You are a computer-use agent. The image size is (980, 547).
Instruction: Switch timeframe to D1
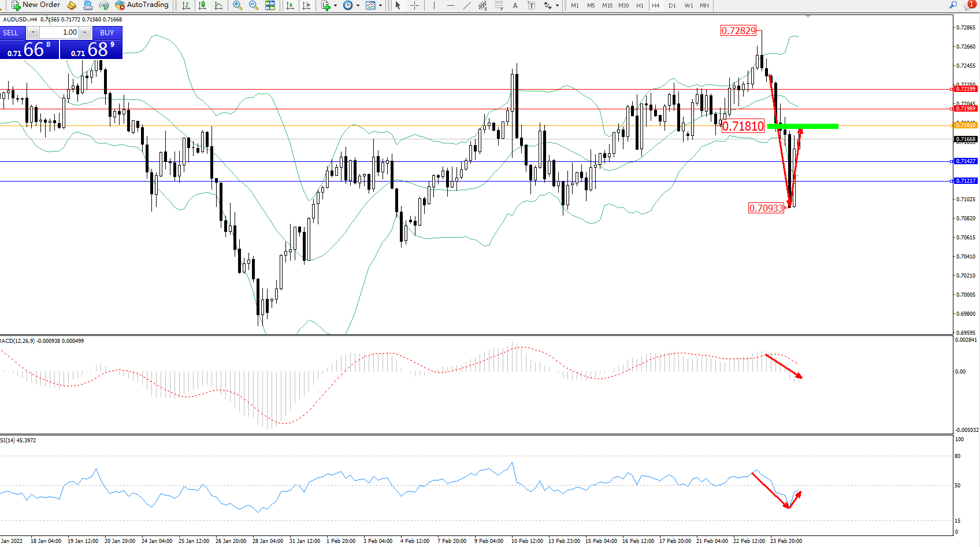(672, 5)
